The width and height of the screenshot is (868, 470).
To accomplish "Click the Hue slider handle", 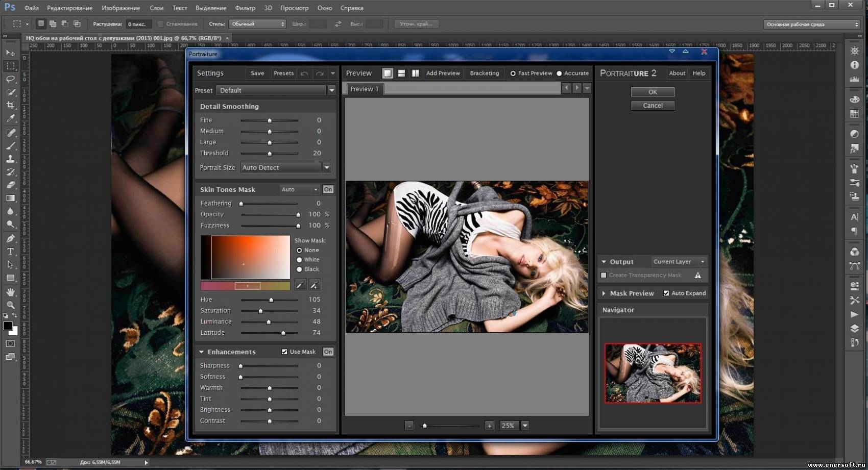I will coord(271,300).
